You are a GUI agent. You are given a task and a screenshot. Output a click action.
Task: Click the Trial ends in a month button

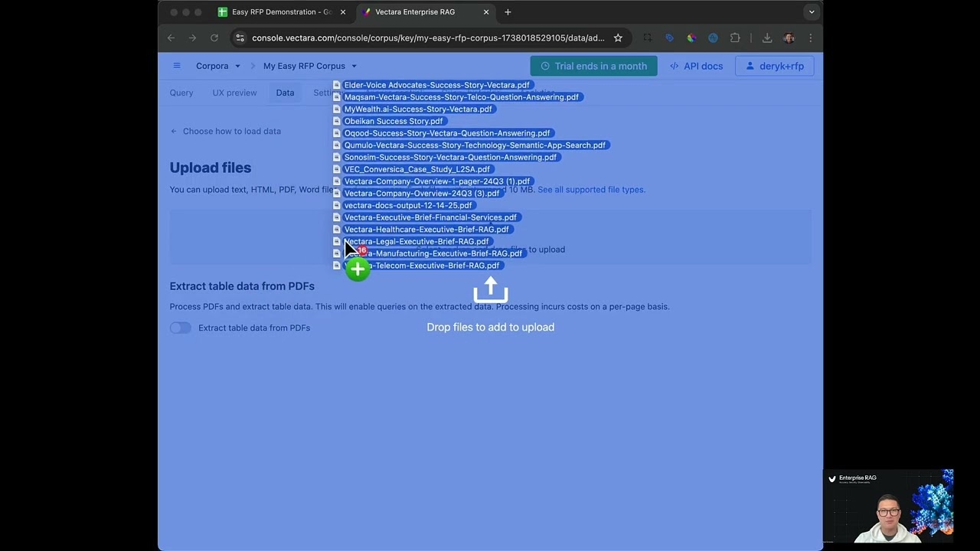[x=593, y=66]
